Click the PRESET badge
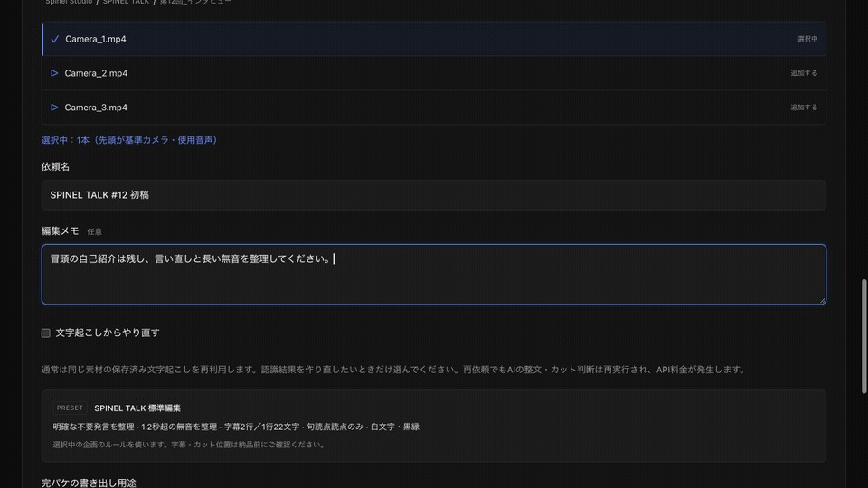 [70, 408]
